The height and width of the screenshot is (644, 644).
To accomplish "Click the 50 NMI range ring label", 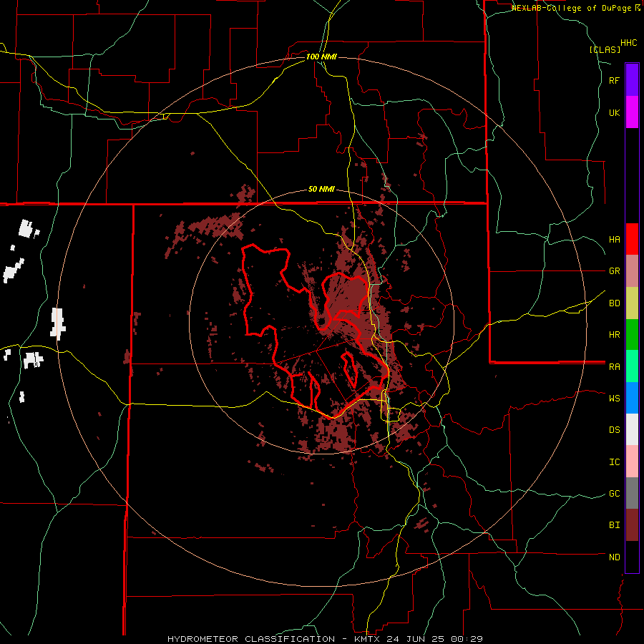I will click(x=321, y=189).
